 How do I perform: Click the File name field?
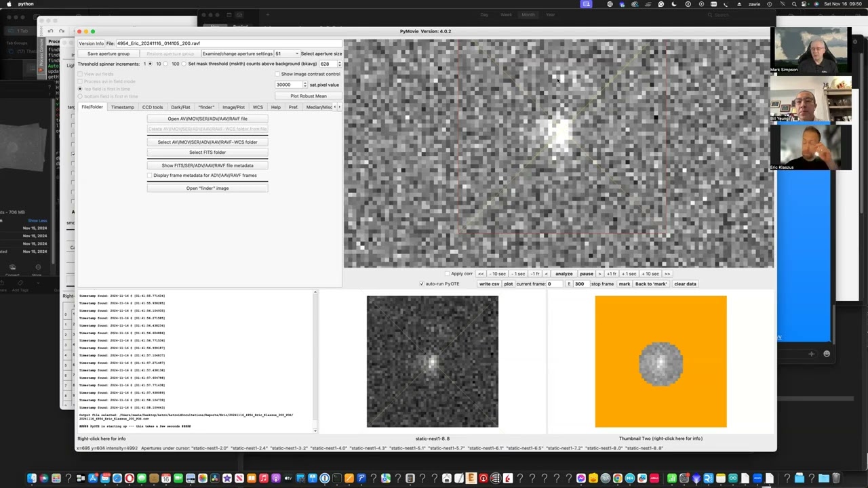pyautogui.click(x=229, y=43)
